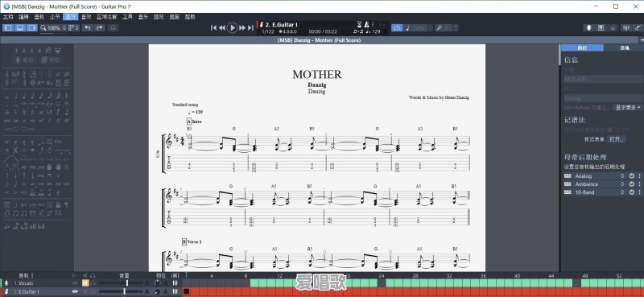
Task: Toggle visibility eye of Vocals track
Action: pos(75,283)
